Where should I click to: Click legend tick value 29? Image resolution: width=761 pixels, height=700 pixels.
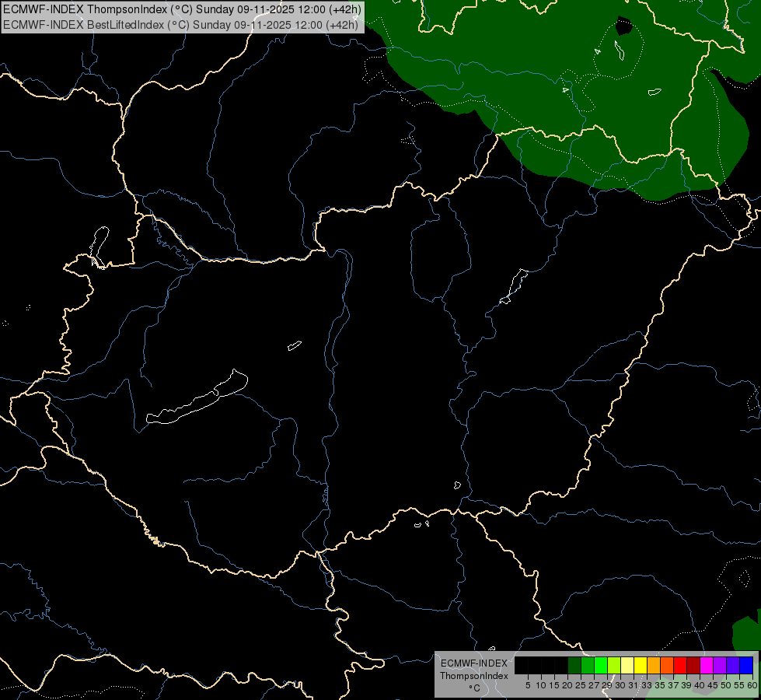[x=607, y=685]
